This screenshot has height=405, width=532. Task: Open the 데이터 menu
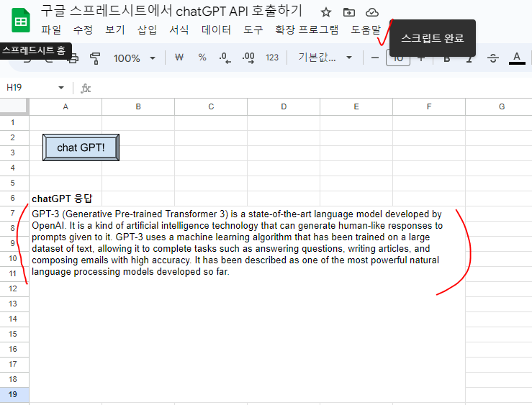click(216, 29)
